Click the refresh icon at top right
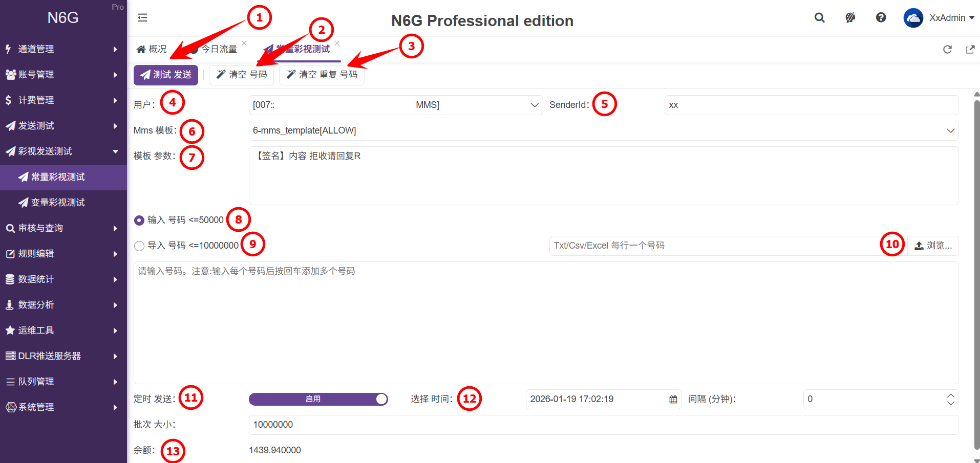 tap(947, 49)
